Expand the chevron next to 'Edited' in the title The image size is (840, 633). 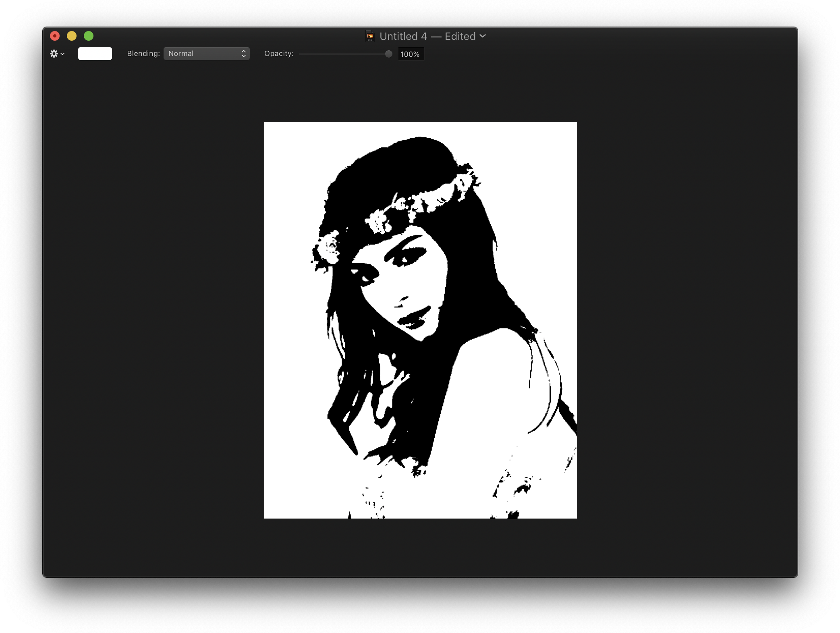point(483,36)
